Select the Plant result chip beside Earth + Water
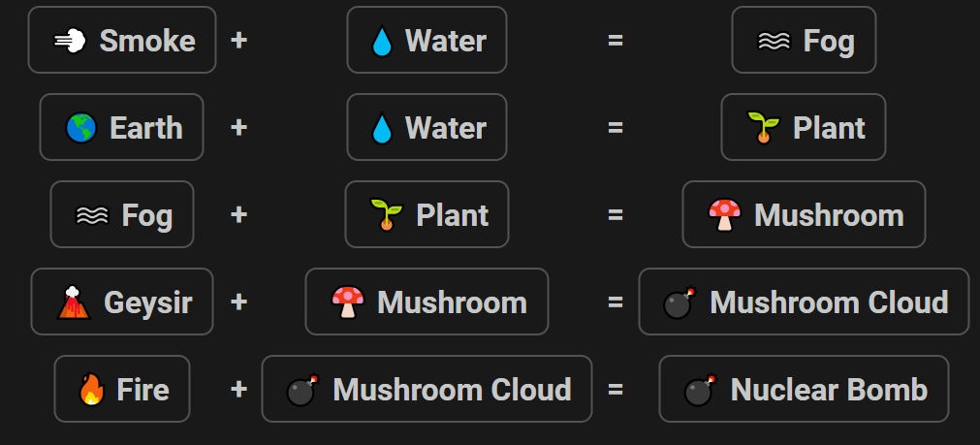Screen dimensions: 980x445 (x=804, y=128)
